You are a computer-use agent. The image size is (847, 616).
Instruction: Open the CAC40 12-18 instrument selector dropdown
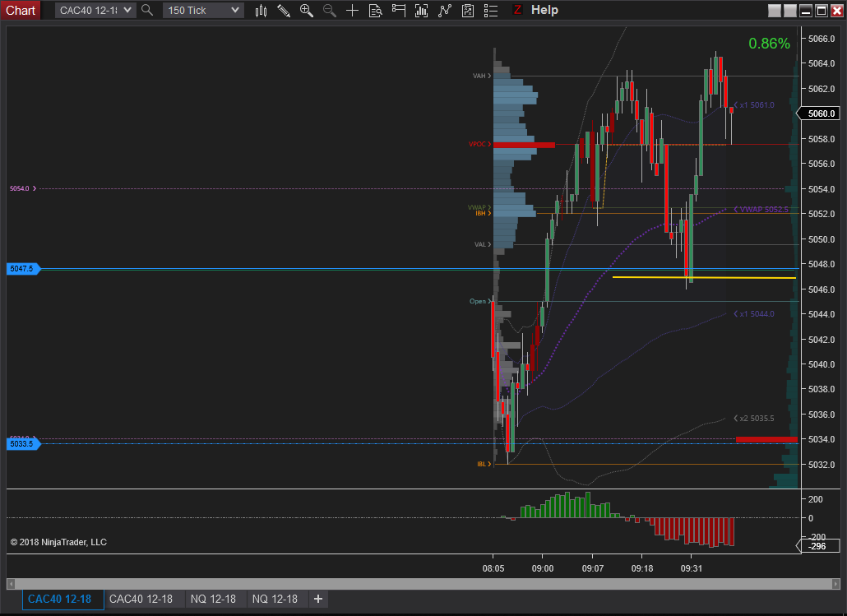point(95,10)
